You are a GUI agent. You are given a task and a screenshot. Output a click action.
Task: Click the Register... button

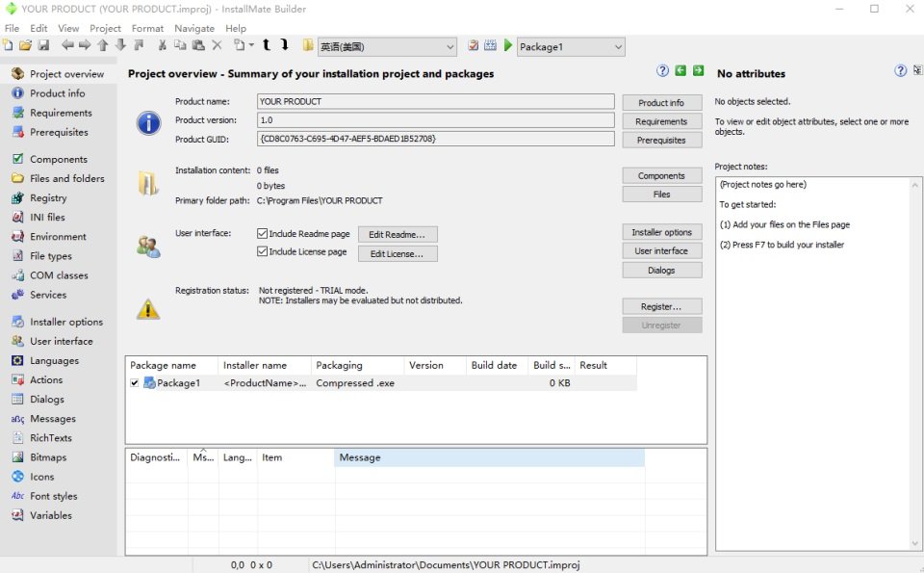click(x=662, y=306)
